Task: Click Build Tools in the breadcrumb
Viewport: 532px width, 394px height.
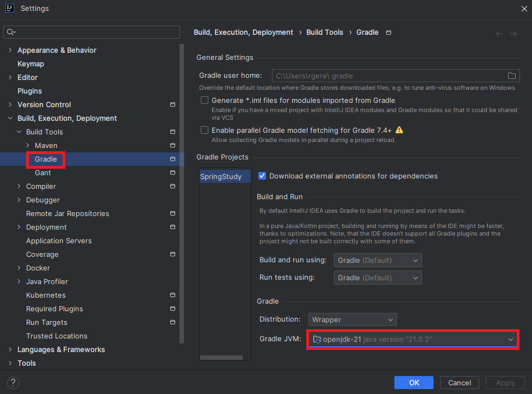Action: point(325,32)
